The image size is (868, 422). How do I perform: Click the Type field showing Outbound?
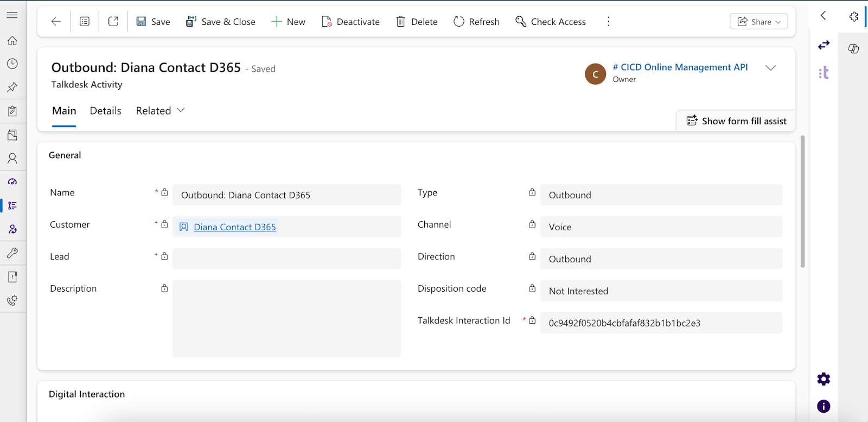661,195
